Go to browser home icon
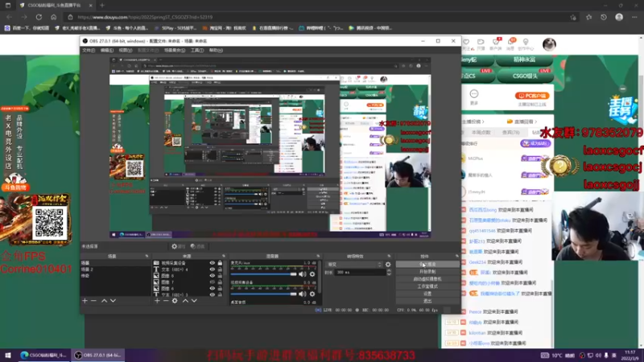The width and height of the screenshot is (644, 362). pyautogui.click(x=53, y=17)
